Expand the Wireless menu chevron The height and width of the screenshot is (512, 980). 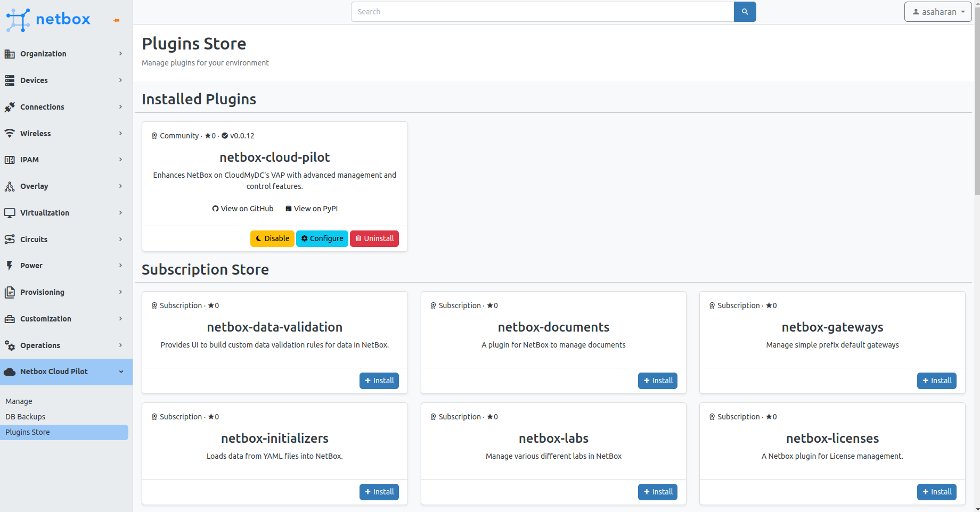tap(121, 134)
